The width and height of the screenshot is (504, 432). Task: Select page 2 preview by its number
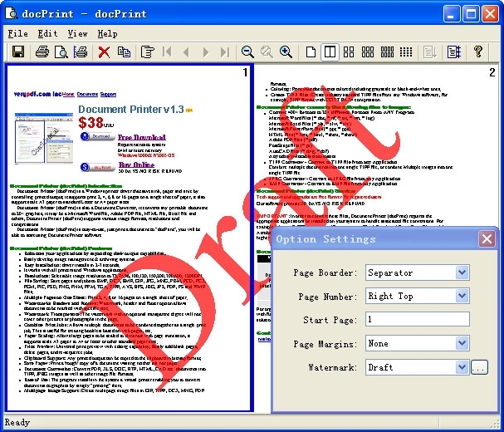492,73
